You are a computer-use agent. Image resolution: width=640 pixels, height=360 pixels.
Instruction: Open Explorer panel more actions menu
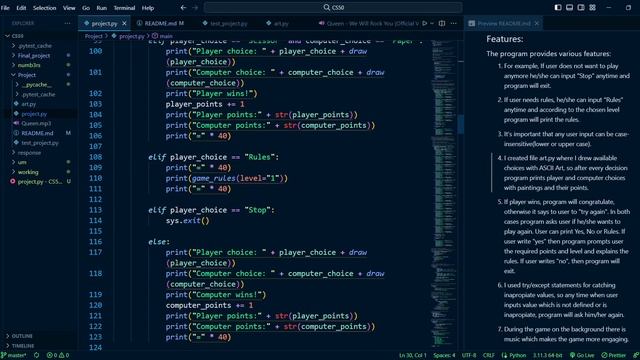tap(67, 23)
